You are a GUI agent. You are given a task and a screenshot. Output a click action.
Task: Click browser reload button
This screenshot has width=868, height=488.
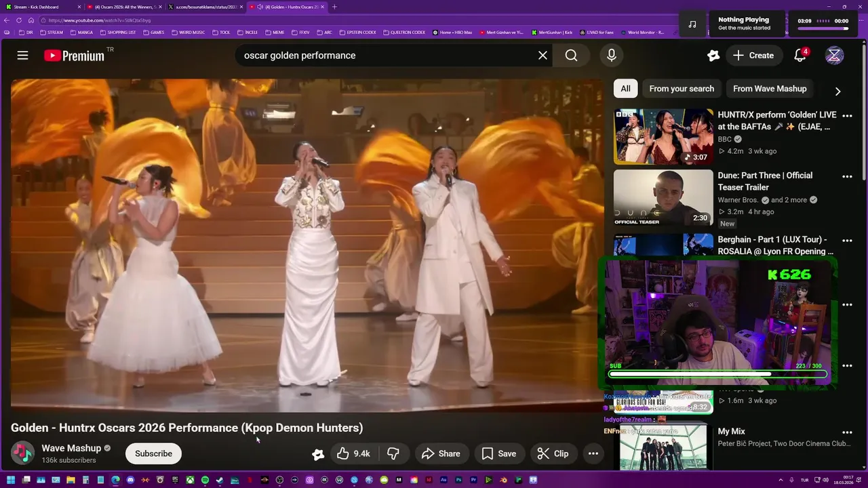[x=19, y=20]
